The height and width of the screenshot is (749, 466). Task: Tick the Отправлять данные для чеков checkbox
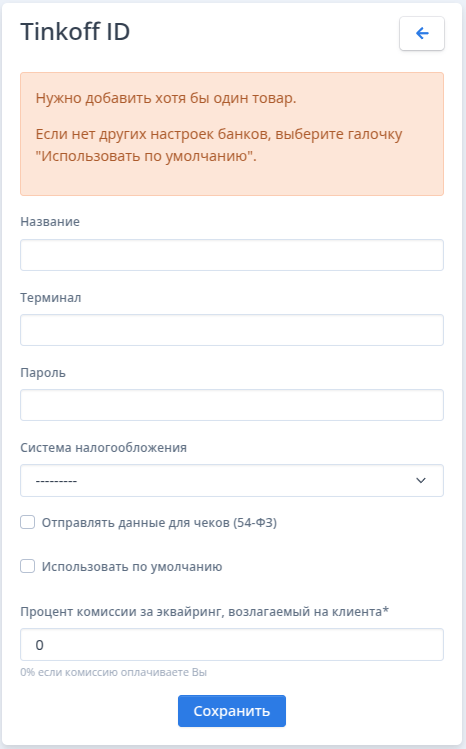coord(28,522)
